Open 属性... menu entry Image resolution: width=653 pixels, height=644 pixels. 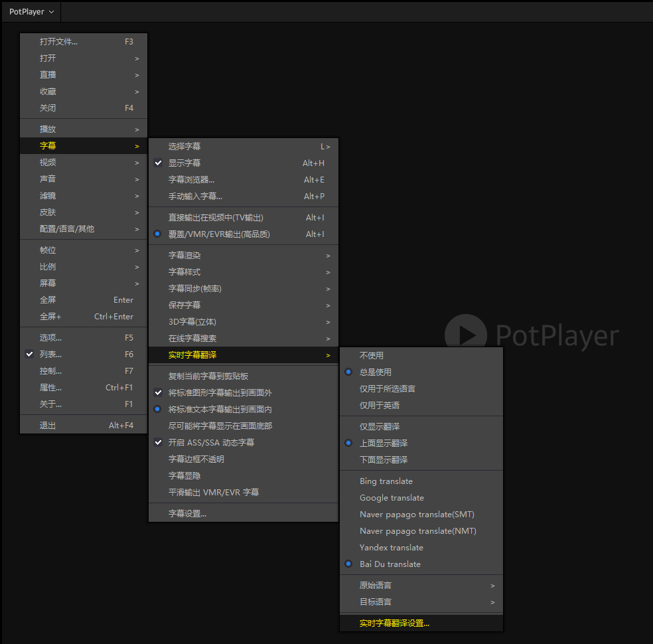(84, 388)
